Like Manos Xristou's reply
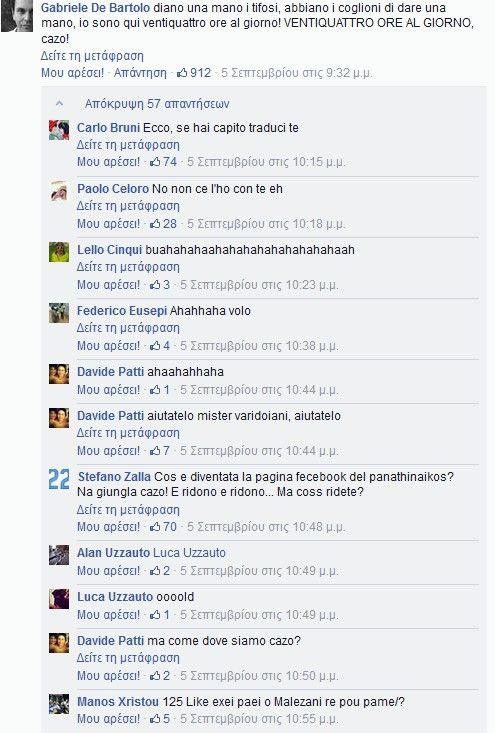 point(108,719)
